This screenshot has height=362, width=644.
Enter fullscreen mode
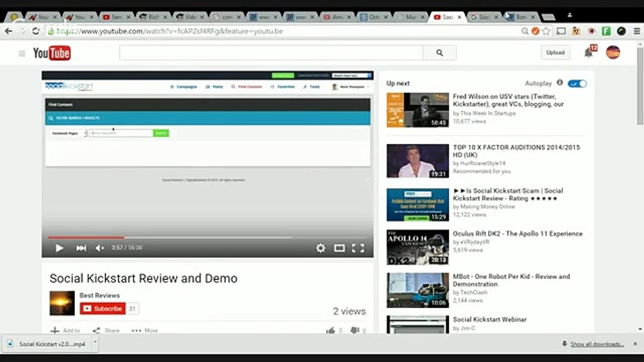tap(358, 248)
